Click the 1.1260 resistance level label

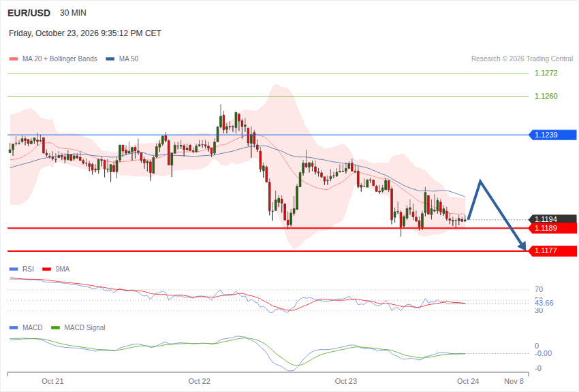tap(546, 96)
